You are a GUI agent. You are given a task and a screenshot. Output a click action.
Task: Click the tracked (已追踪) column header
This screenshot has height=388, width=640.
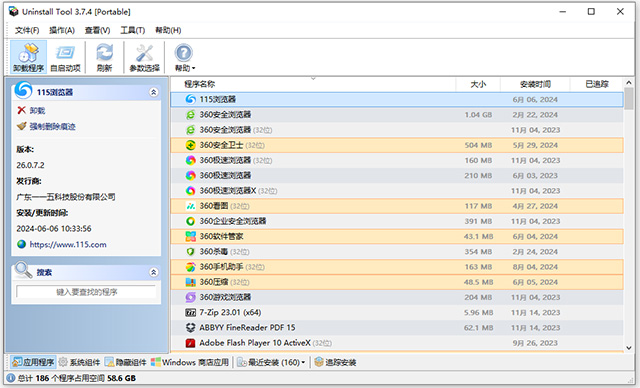(x=597, y=84)
